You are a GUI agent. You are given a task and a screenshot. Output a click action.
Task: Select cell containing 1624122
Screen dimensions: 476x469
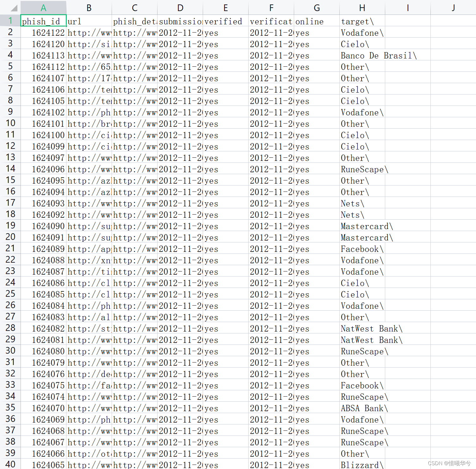click(x=43, y=32)
